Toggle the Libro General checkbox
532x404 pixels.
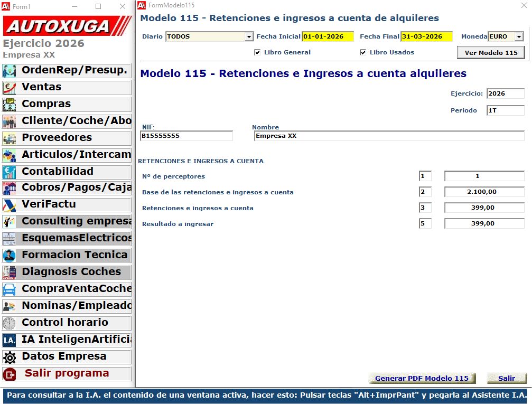(x=257, y=52)
